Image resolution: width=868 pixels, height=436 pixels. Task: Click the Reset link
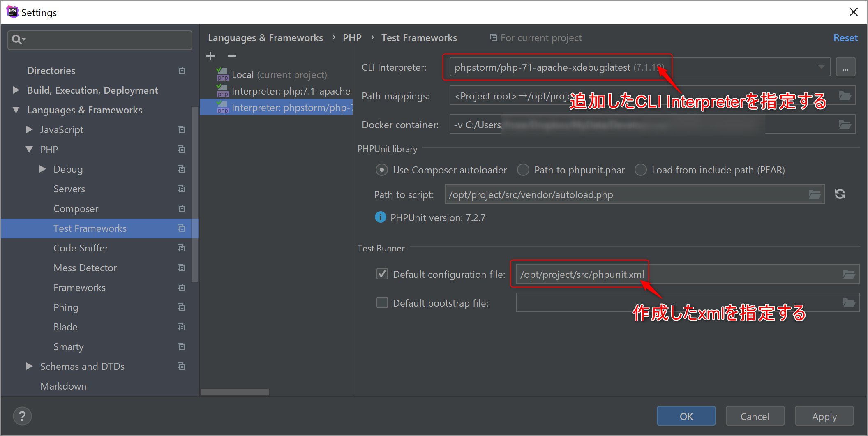tap(845, 38)
